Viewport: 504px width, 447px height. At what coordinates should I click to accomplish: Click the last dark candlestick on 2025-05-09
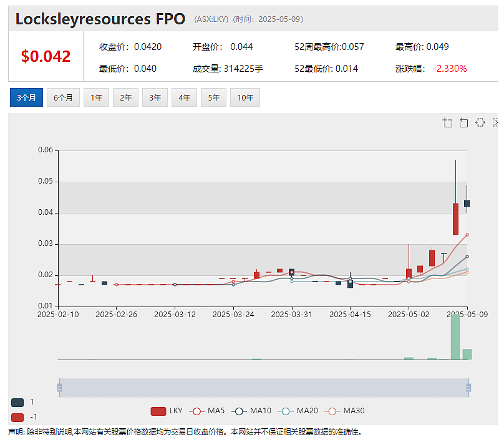[x=467, y=204]
